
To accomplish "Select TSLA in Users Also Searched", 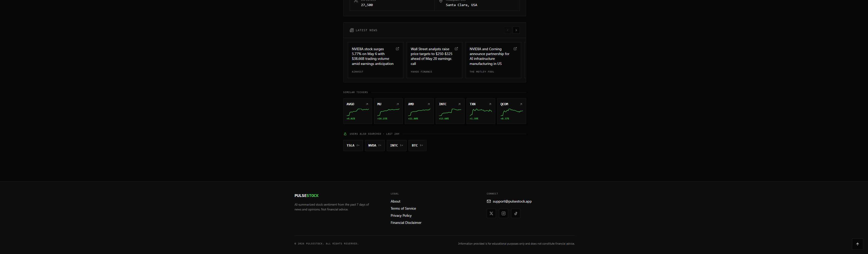I will (x=353, y=145).
